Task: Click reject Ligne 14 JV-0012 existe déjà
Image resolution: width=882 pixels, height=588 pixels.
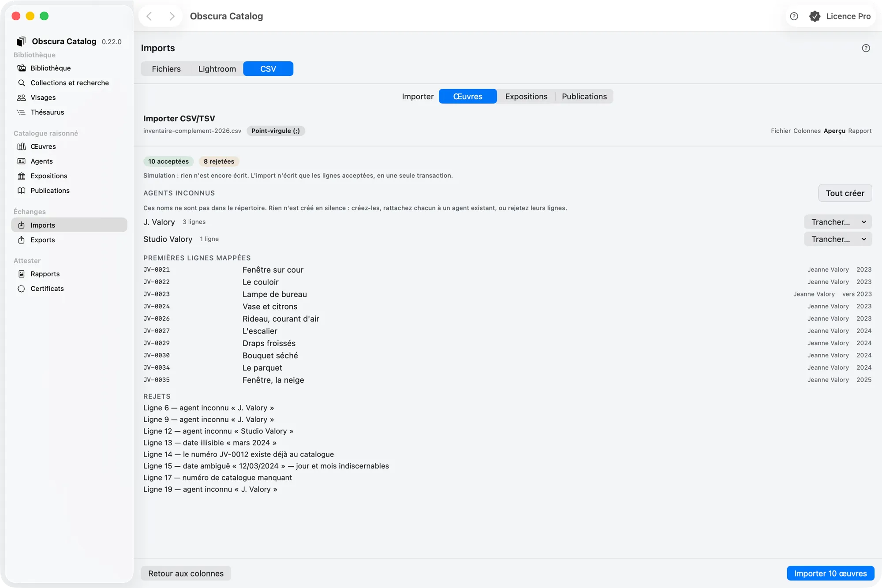Action: (239, 454)
